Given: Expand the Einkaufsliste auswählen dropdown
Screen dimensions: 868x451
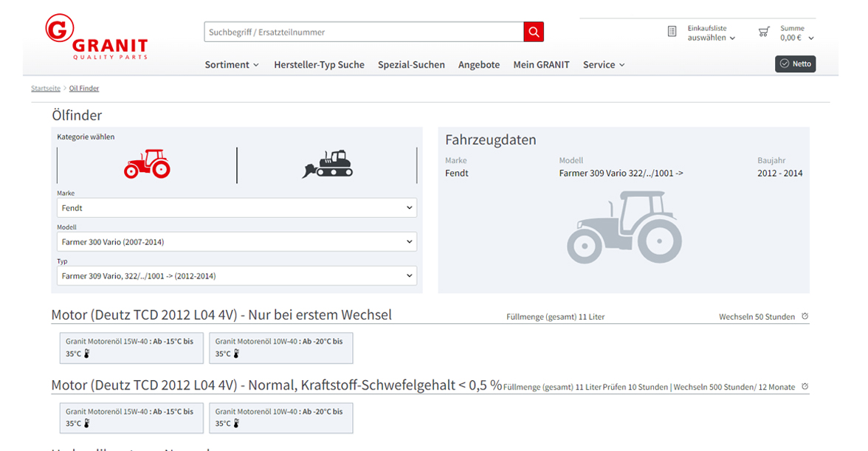Looking at the screenshot, I should click(x=712, y=38).
